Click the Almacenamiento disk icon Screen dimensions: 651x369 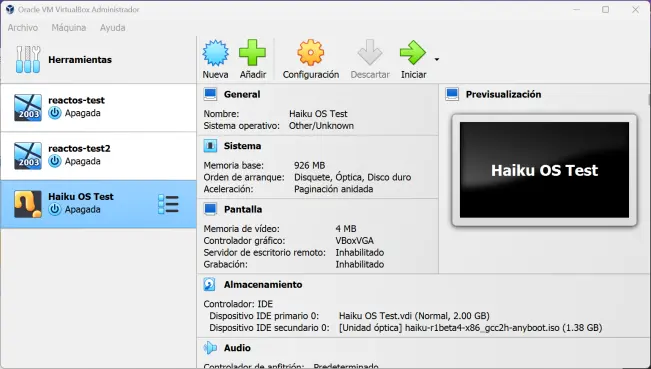click(x=210, y=284)
